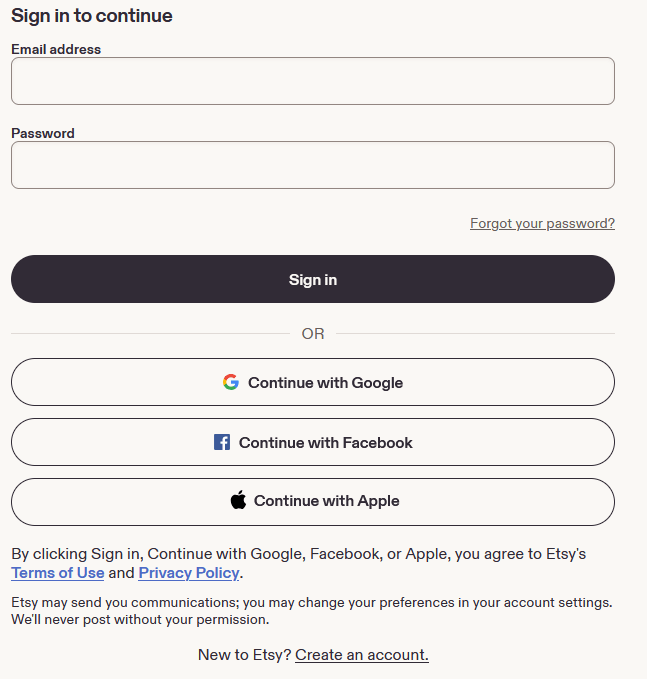Focus the Password input field

pos(313,165)
